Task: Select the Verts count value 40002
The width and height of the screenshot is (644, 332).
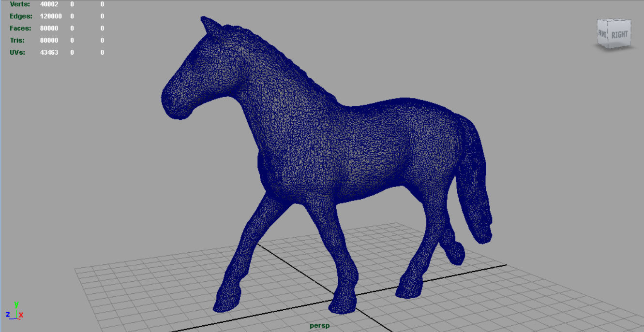Action: pyautogui.click(x=49, y=4)
